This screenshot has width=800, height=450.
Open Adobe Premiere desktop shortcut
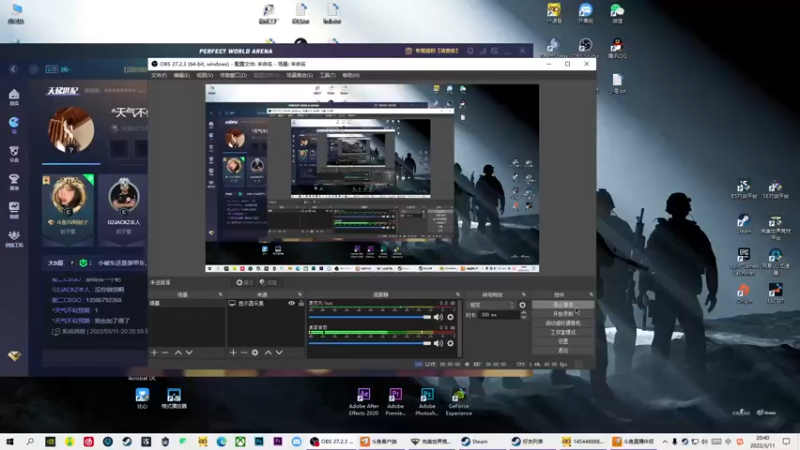[x=395, y=402]
